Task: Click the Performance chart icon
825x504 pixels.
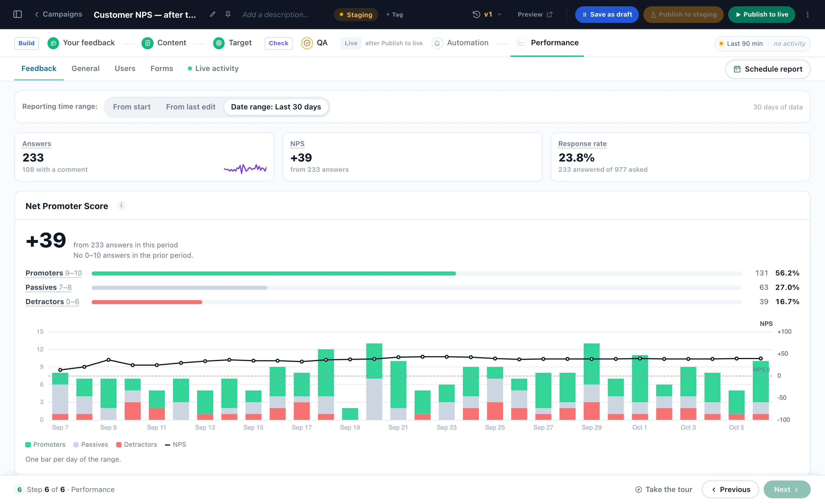Action: tap(521, 43)
